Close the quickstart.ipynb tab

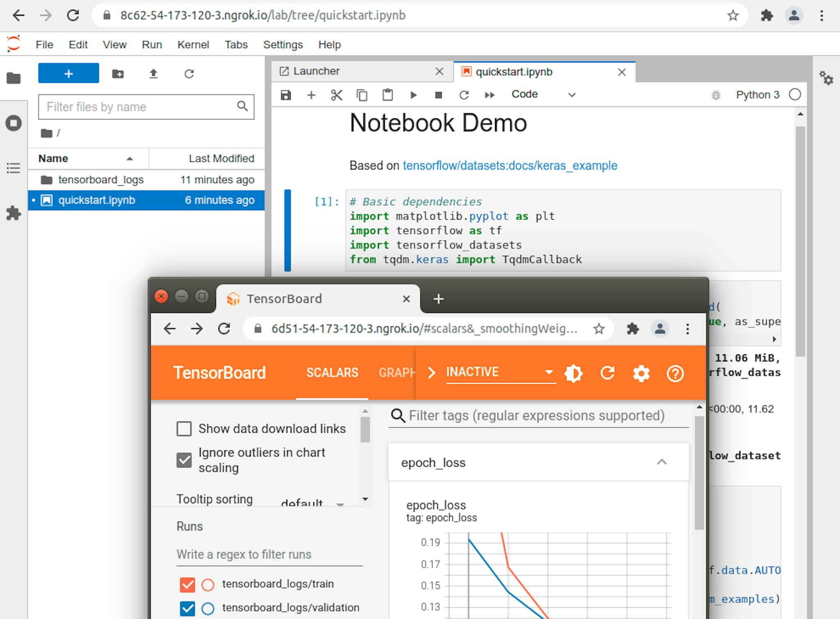point(622,72)
